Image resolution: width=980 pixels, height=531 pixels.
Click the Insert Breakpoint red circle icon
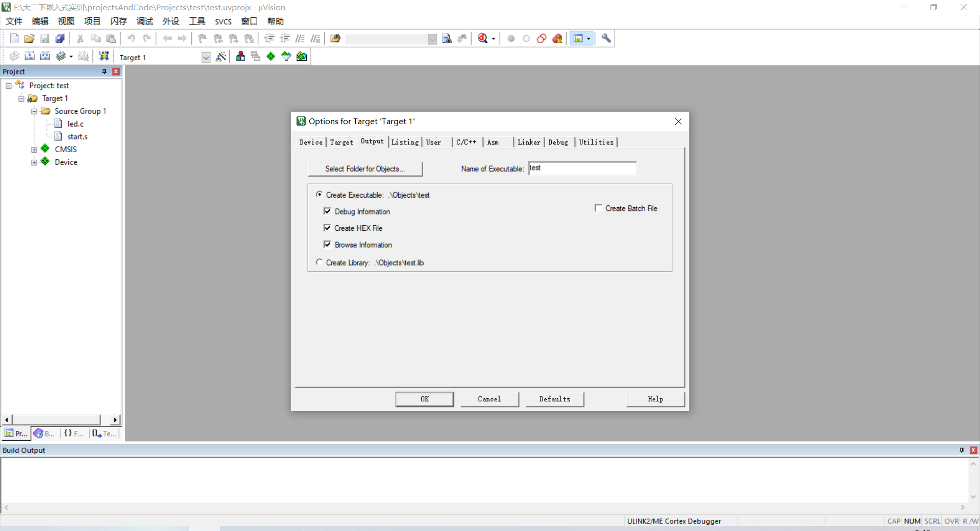[x=511, y=38]
